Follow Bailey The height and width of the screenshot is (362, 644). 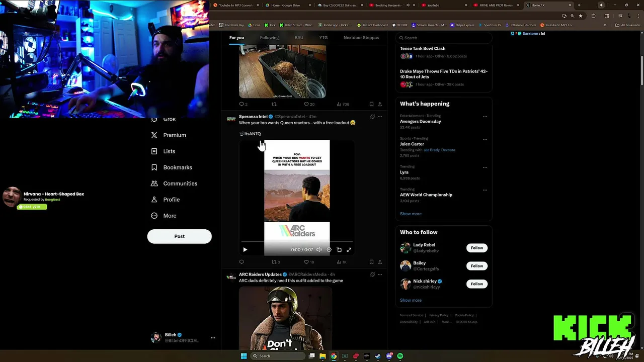(477, 266)
